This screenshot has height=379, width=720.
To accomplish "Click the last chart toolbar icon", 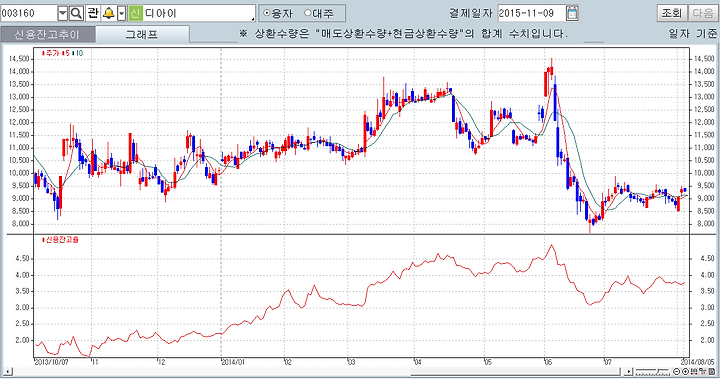I will tap(712, 372).
